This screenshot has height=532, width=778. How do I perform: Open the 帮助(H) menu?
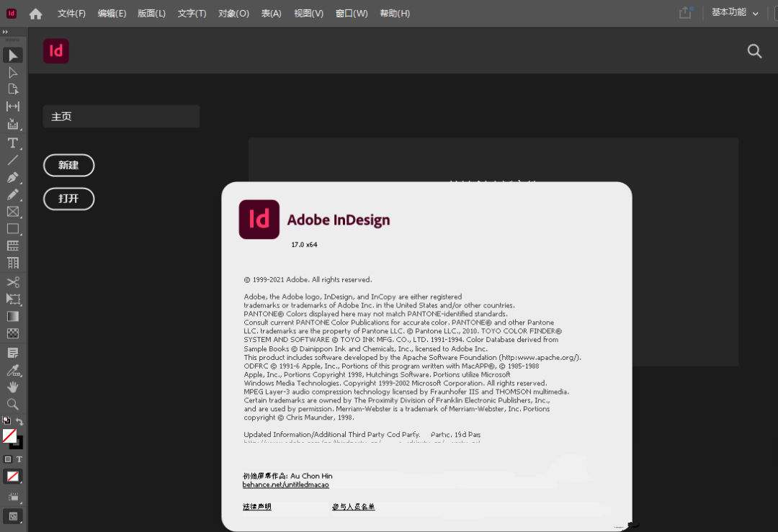coord(395,14)
